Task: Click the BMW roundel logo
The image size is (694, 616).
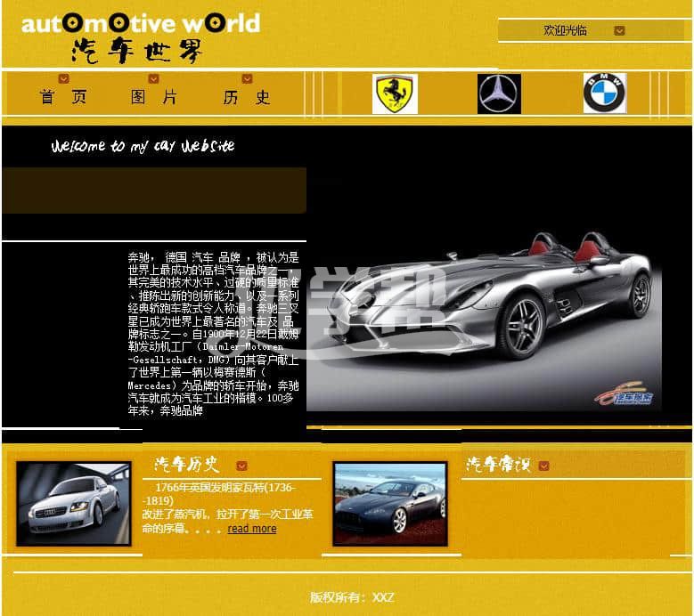Action: [x=605, y=93]
